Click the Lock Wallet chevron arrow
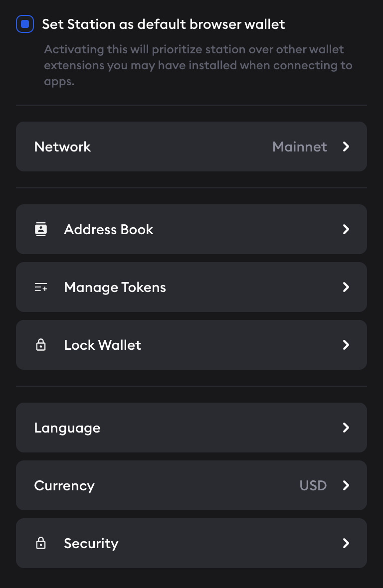This screenshot has height=588, width=383. coord(346,345)
